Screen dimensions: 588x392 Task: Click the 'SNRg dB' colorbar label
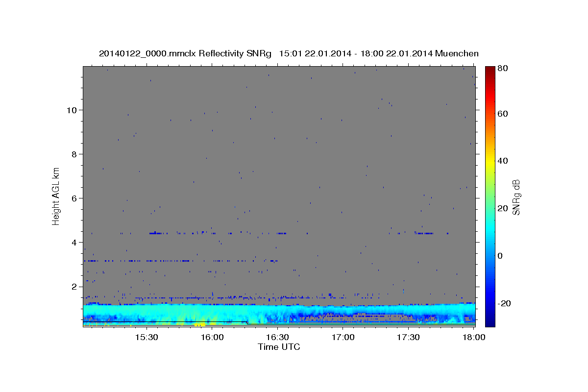pos(516,197)
